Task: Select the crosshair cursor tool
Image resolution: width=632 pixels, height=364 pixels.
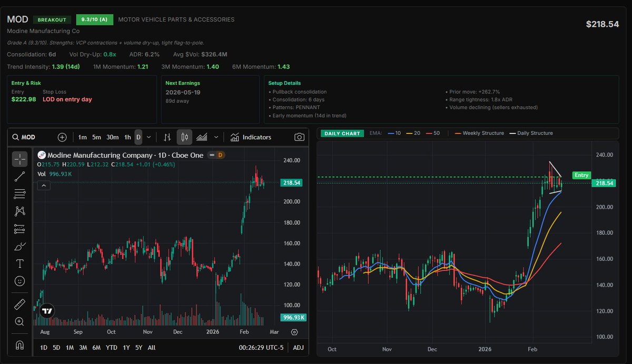Action: coord(20,159)
